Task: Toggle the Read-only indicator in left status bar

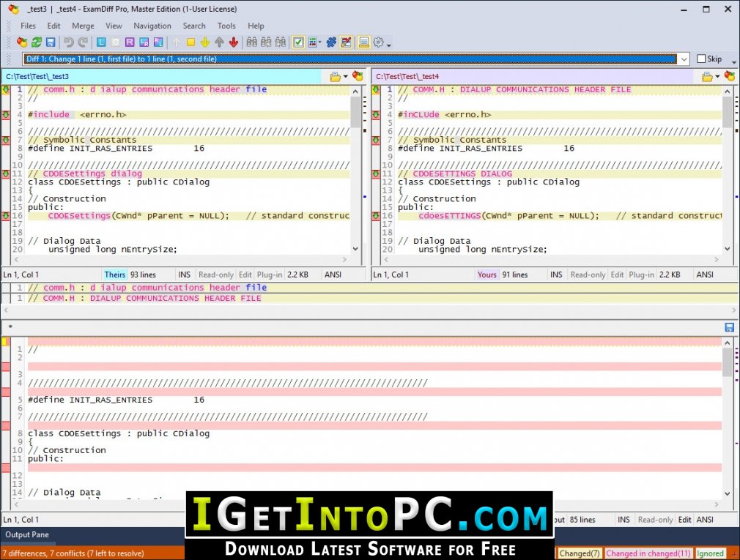Action: pos(216,275)
